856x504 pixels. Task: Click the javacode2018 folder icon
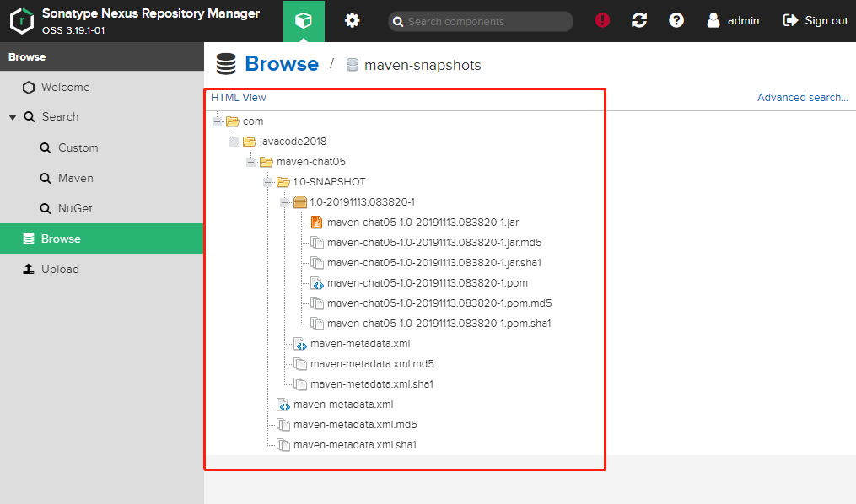coord(250,142)
